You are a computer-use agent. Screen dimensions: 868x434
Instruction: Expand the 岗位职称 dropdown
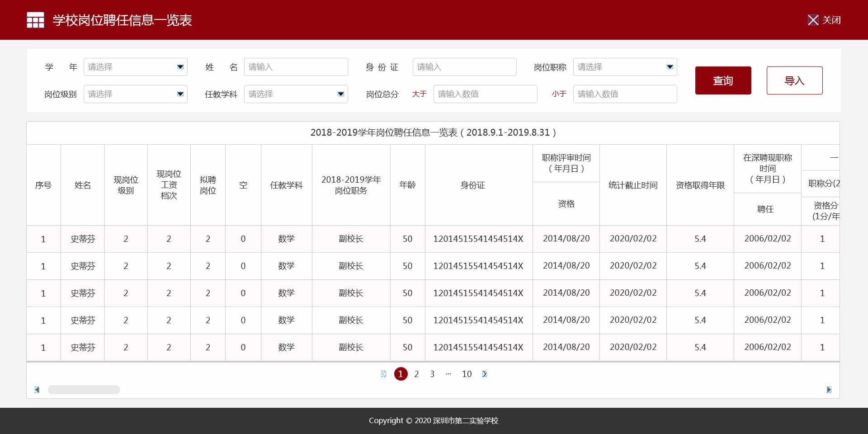tap(625, 67)
